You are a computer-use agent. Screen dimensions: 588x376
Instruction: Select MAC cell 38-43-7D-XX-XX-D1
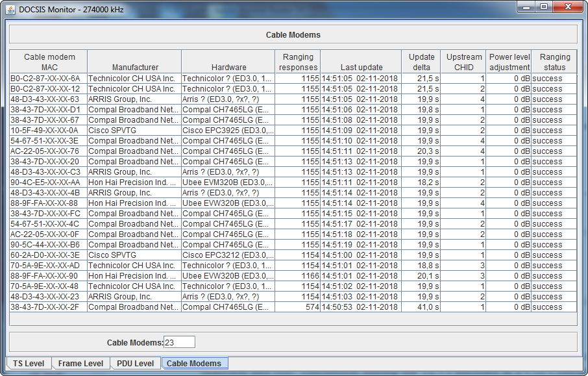click(x=49, y=110)
